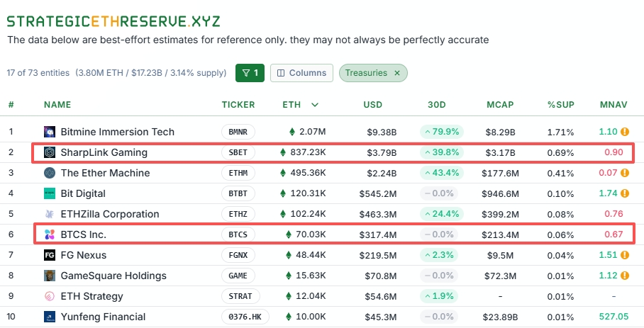
Task: Click the GameSquare Holdings logo icon
Action: (x=50, y=276)
